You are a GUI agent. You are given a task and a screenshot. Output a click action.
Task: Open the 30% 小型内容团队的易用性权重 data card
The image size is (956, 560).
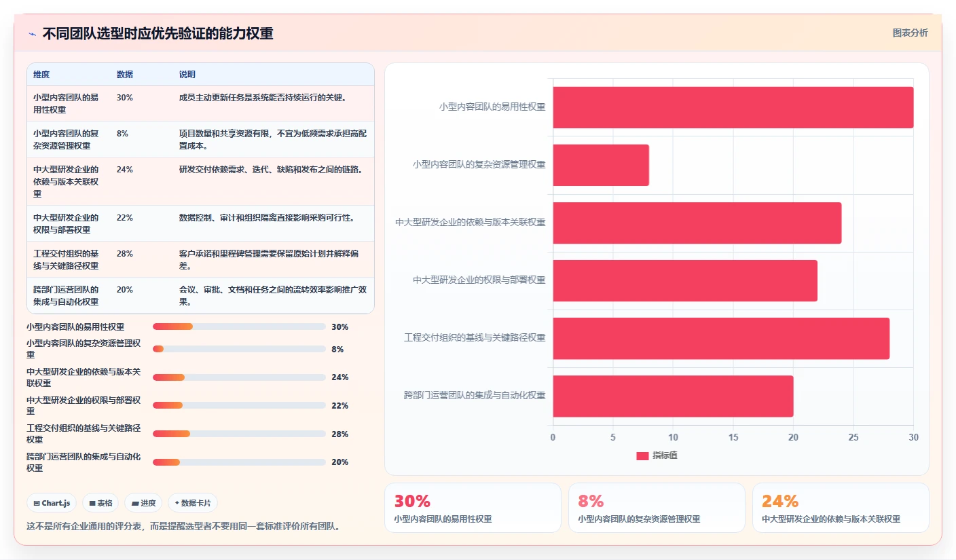pos(473,508)
